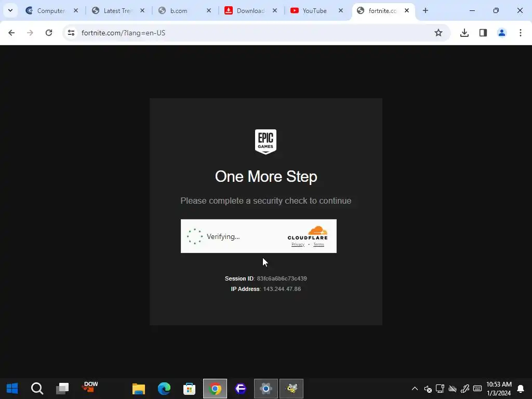Open the notification center bell
Viewport: 532px width, 399px height.
[x=521, y=389]
